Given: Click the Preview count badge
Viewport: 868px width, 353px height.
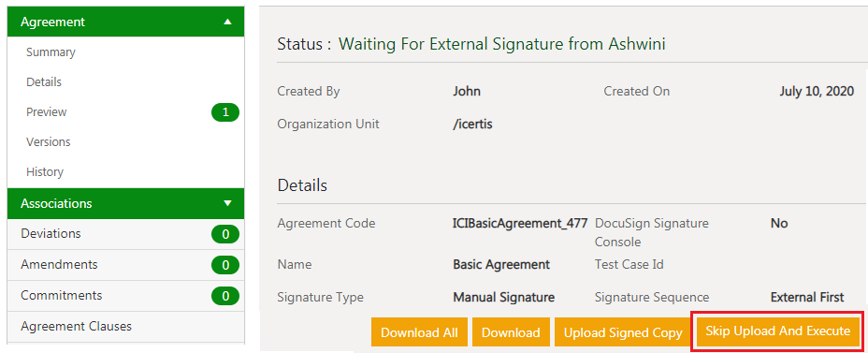Looking at the screenshot, I should click(225, 112).
